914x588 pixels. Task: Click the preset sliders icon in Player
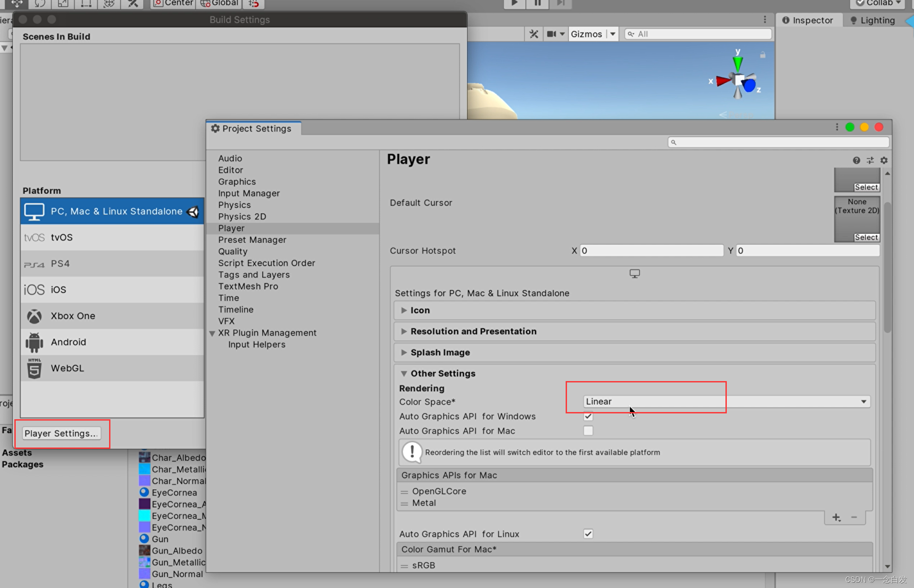tap(870, 160)
